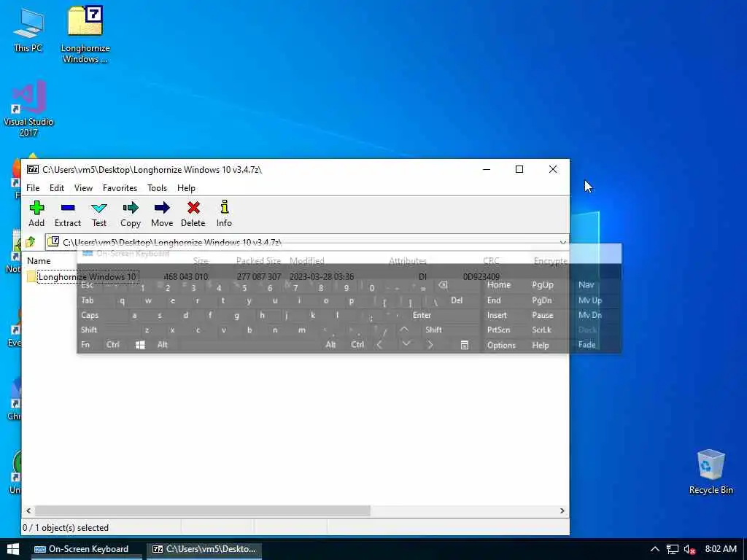Open the File menu
The height and width of the screenshot is (560, 747).
[x=33, y=188]
